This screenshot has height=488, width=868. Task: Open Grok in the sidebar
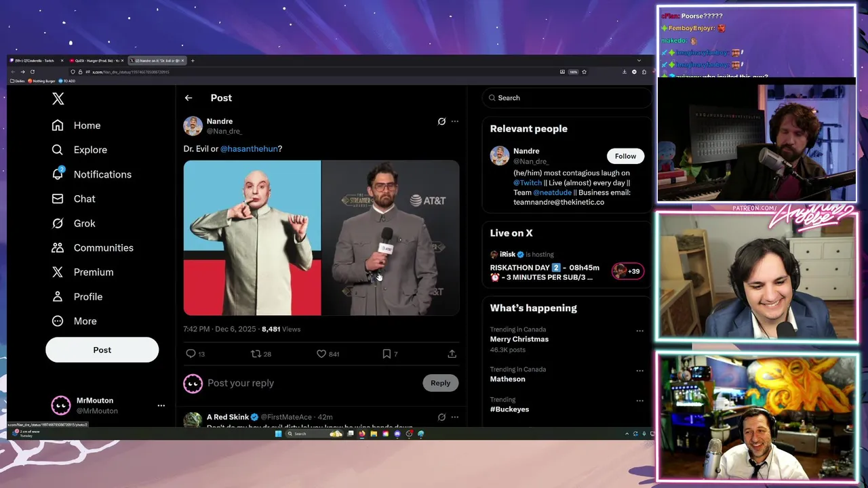(75, 223)
